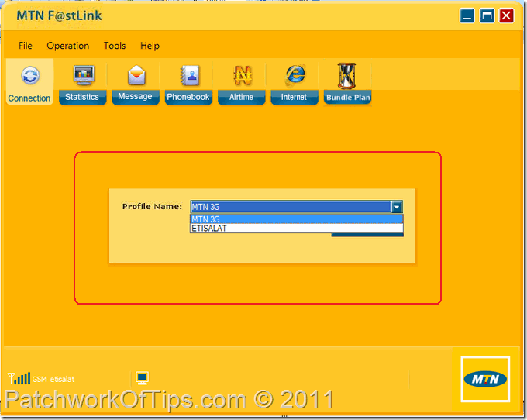
Task: Minimize the MTN F@stLink window
Action: 467,15
